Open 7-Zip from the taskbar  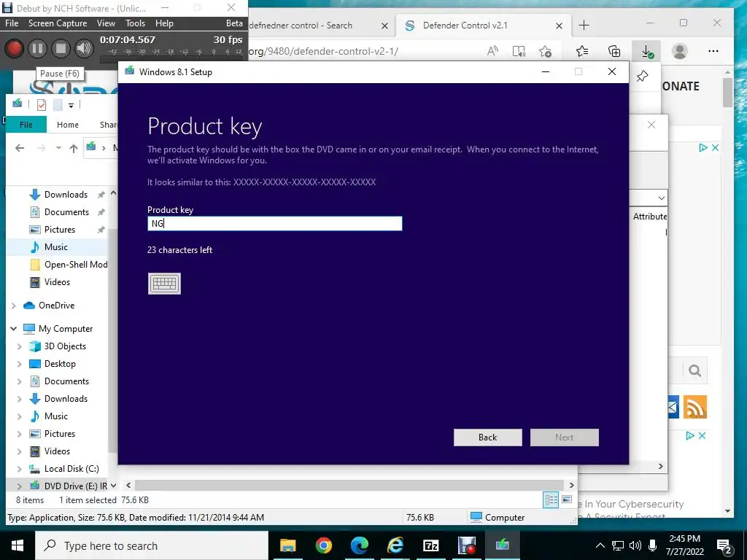point(430,545)
